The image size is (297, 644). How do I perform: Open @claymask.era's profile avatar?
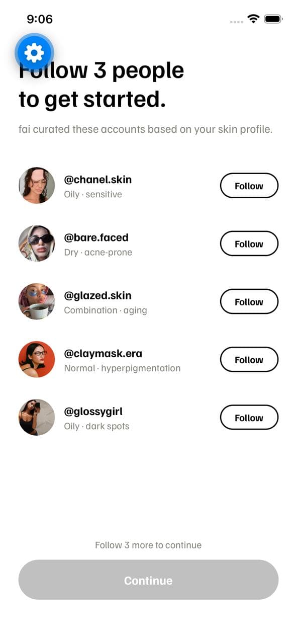(36, 359)
